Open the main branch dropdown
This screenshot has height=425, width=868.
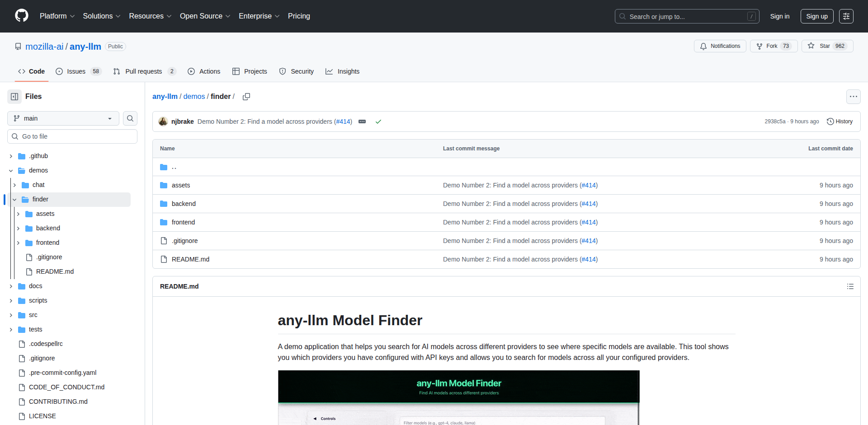[x=63, y=118]
